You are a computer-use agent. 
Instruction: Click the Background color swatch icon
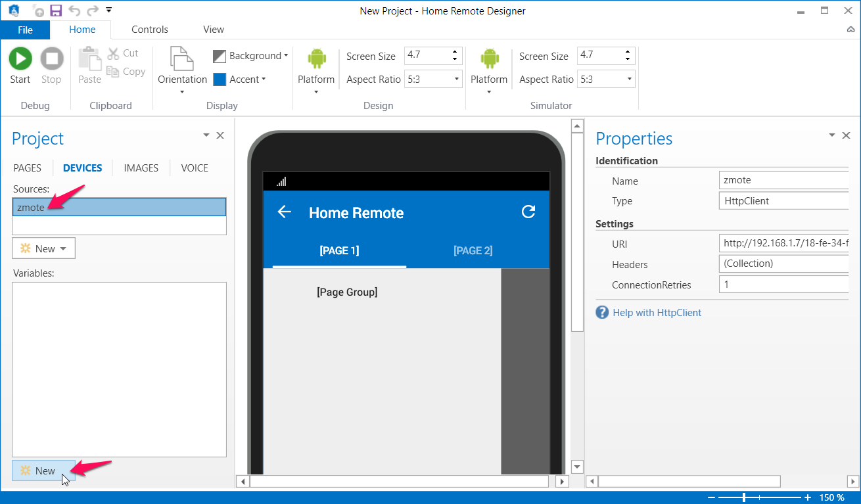[220, 56]
